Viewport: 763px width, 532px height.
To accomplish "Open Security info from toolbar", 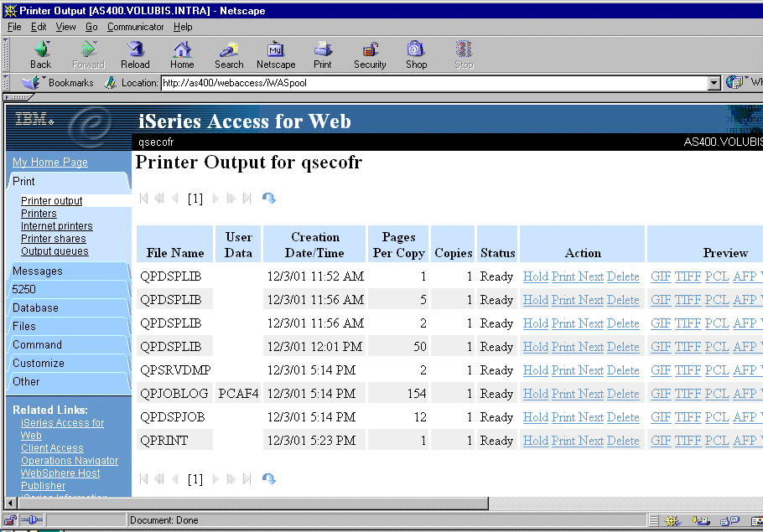I will click(x=370, y=54).
